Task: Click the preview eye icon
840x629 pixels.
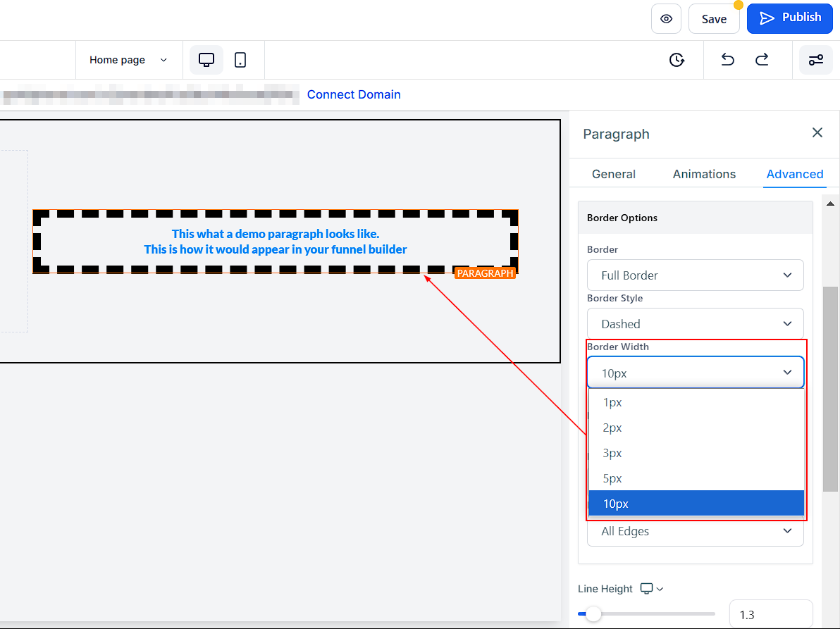Action: pyautogui.click(x=666, y=19)
